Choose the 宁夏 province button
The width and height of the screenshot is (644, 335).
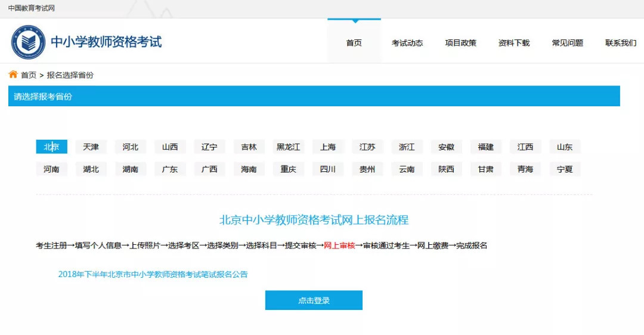[565, 169]
